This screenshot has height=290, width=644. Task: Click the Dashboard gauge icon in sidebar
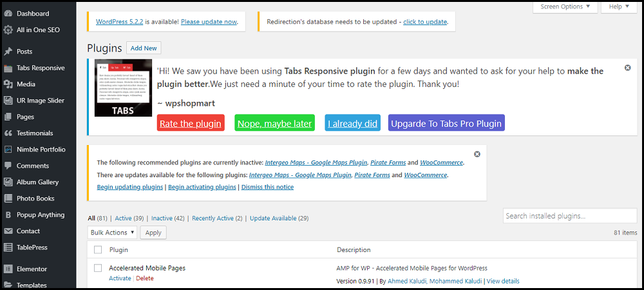coord(8,14)
